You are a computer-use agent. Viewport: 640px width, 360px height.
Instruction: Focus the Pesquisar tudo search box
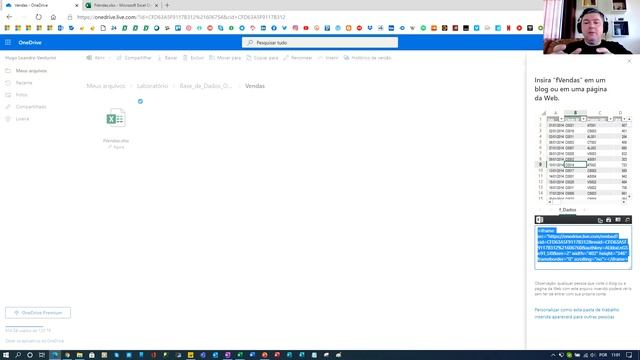click(x=320, y=42)
